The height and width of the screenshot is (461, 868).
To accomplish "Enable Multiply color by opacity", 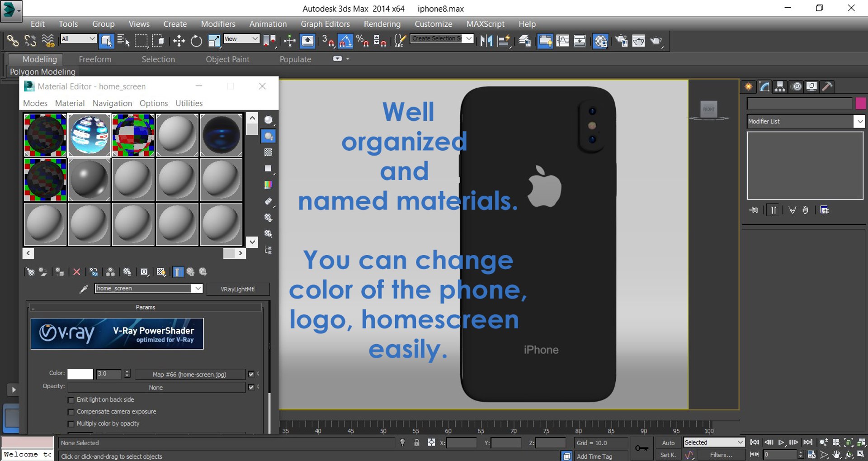I will pyautogui.click(x=71, y=424).
